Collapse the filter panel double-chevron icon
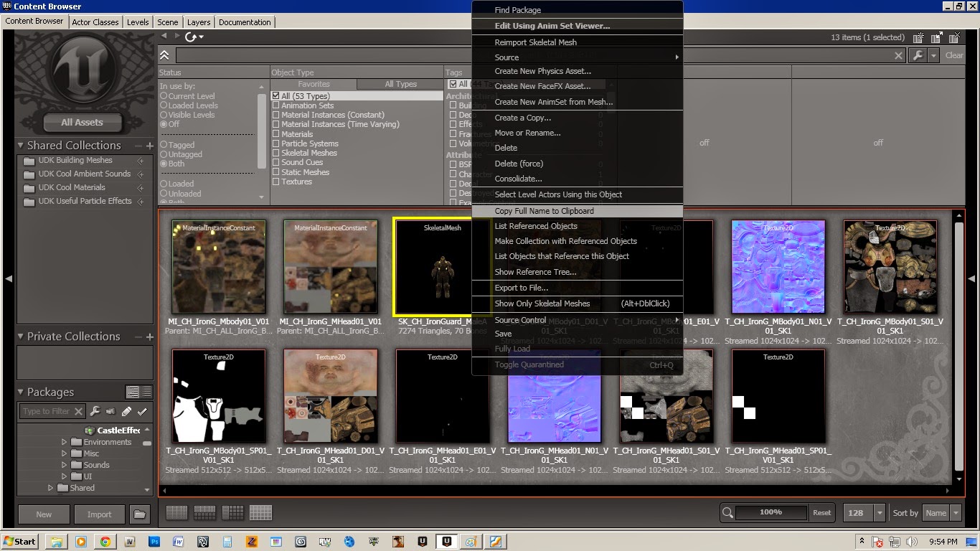This screenshot has width=980, height=551. click(164, 55)
